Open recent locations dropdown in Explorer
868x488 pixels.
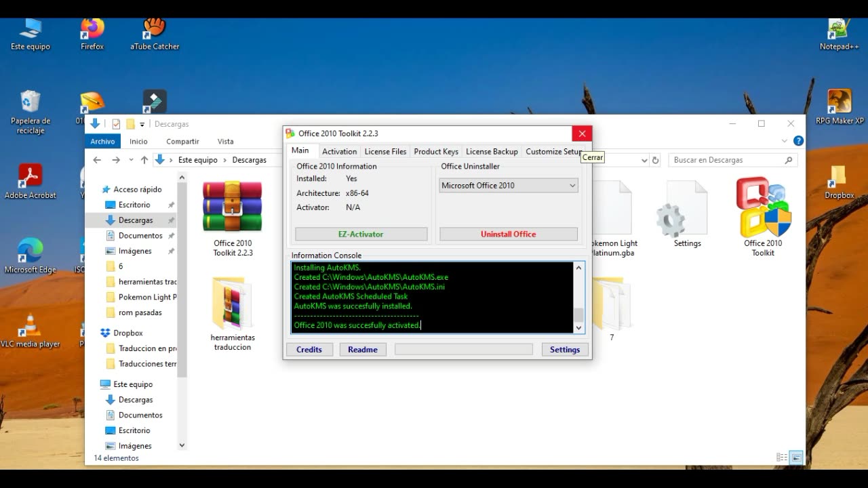[x=130, y=160]
